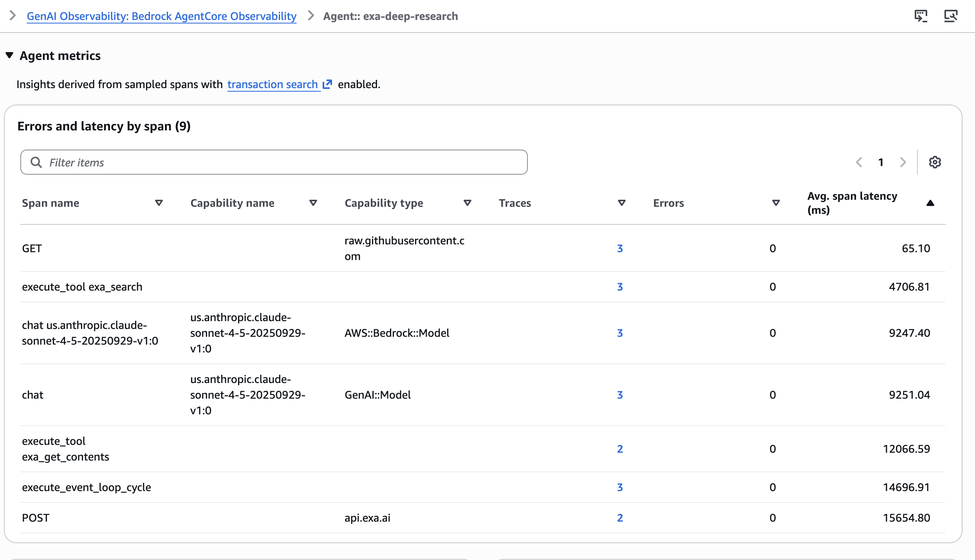Collapse the Agent metrics section triangle
The image size is (975, 560).
click(x=10, y=55)
